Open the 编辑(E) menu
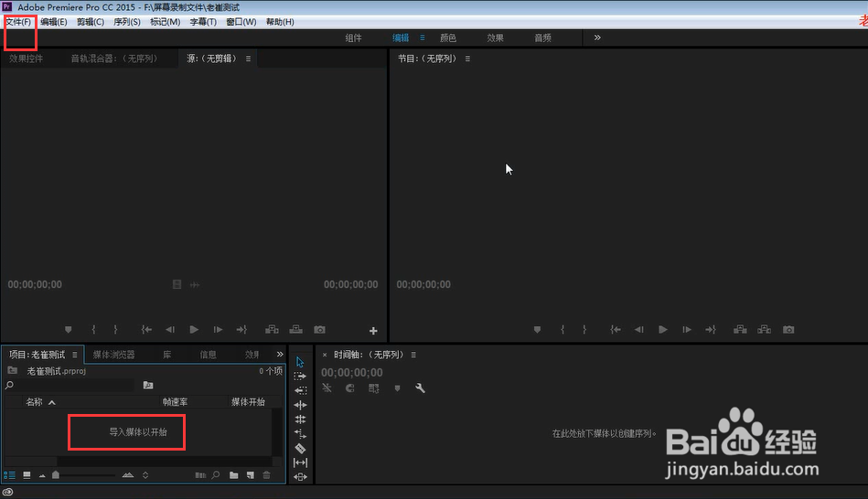 pyautogui.click(x=54, y=22)
